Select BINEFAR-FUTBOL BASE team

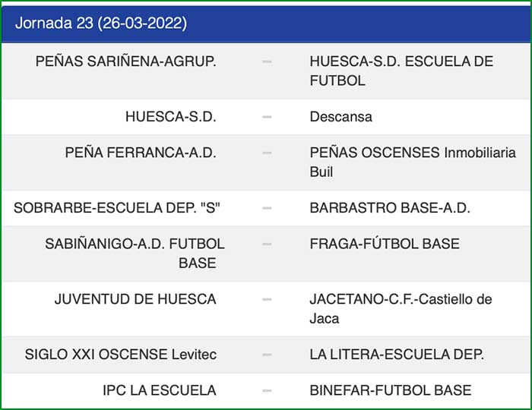point(391,390)
